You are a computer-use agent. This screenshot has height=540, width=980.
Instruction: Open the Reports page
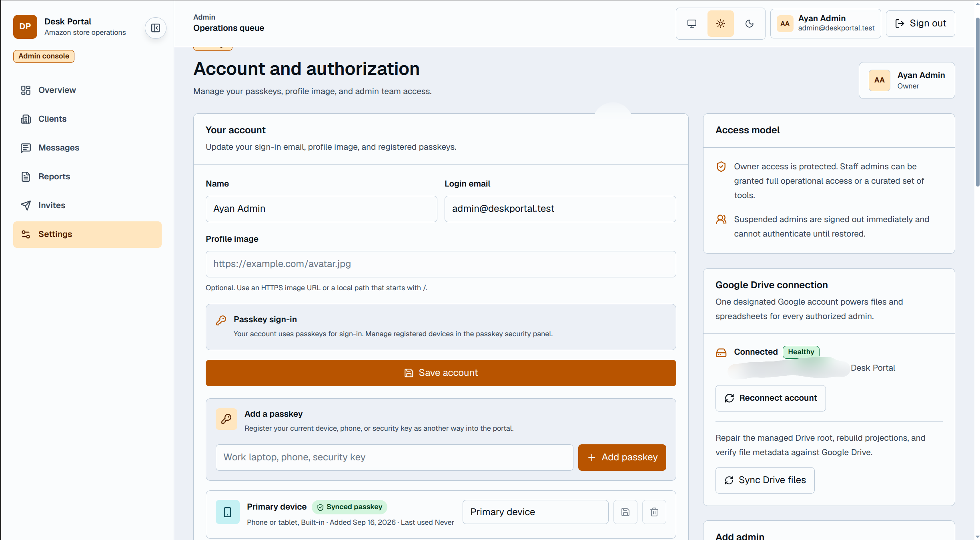pyautogui.click(x=87, y=177)
